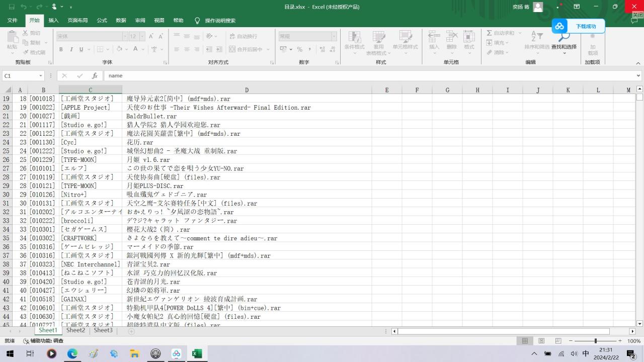Decrease font size with the smaller A icon
644x362 pixels.
[161, 36]
